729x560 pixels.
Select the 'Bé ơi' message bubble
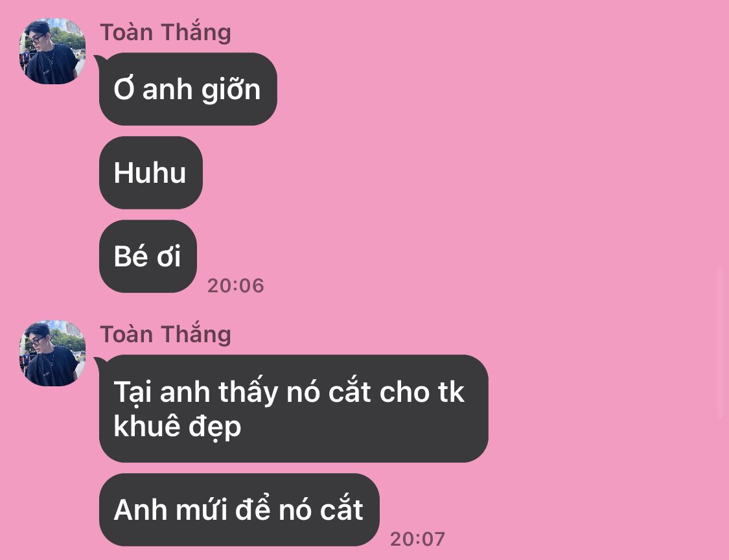[148, 256]
